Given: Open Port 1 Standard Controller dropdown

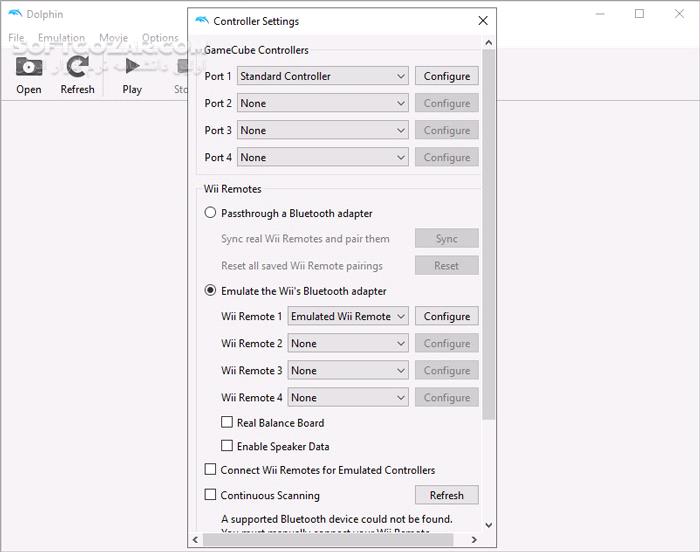Looking at the screenshot, I should pos(323,76).
